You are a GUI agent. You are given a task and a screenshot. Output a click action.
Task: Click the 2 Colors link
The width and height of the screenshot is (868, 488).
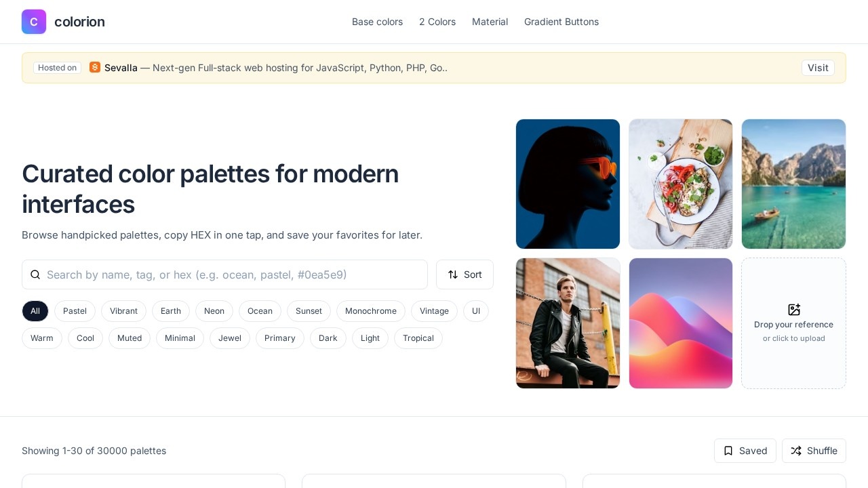click(437, 22)
